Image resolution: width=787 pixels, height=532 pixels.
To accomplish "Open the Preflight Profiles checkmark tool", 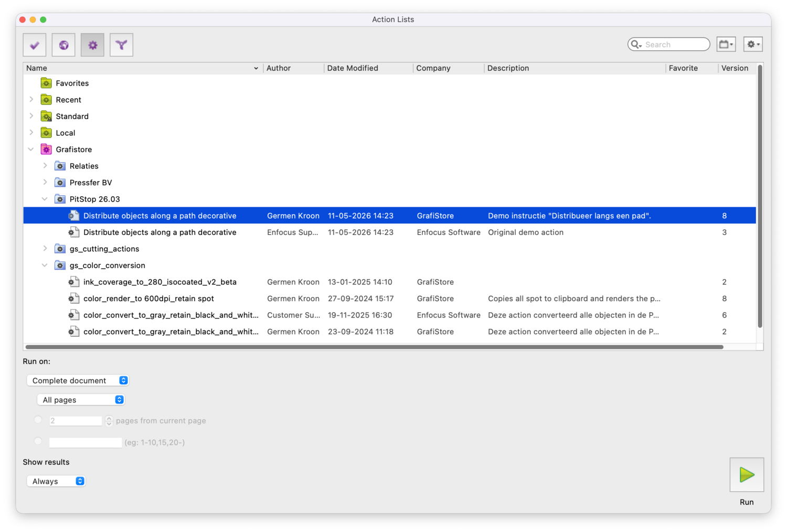I will point(35,45).
